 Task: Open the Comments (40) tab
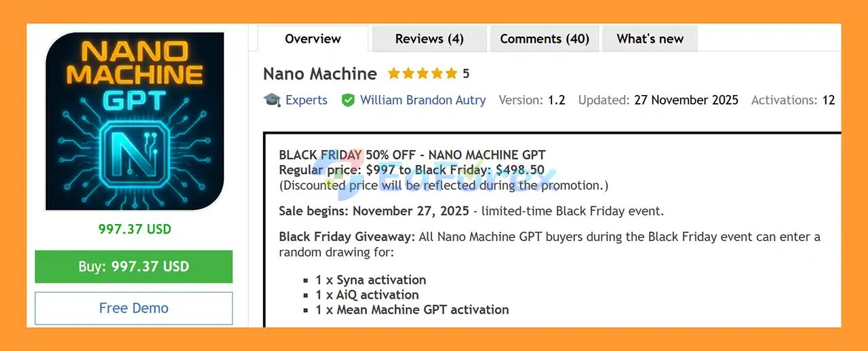point(545,39)
